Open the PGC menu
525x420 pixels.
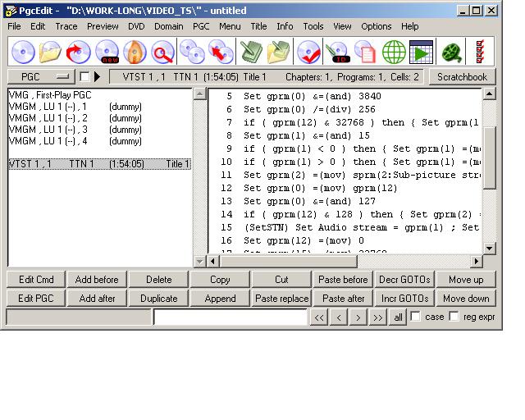tap(201, 26)
